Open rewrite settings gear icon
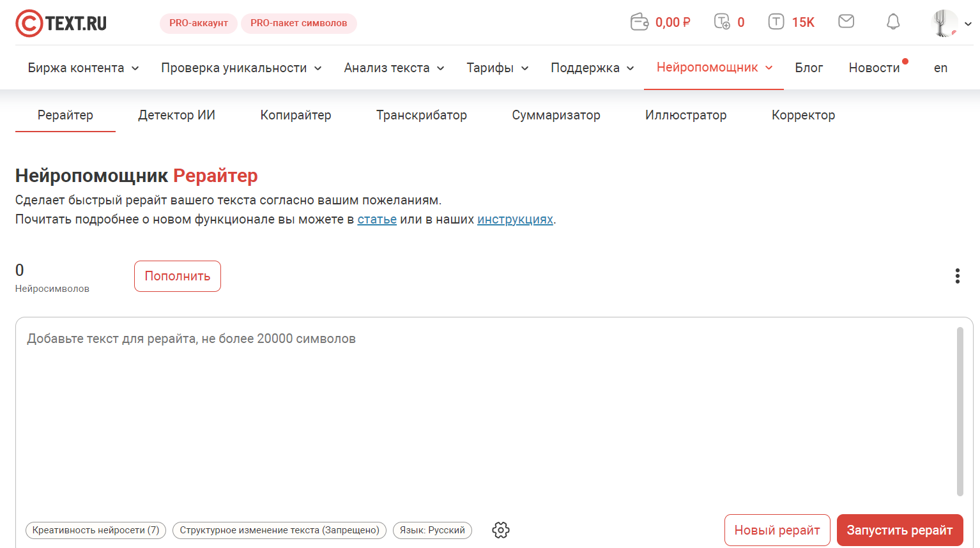Screen dimensions: 980x548 point(501,530)
